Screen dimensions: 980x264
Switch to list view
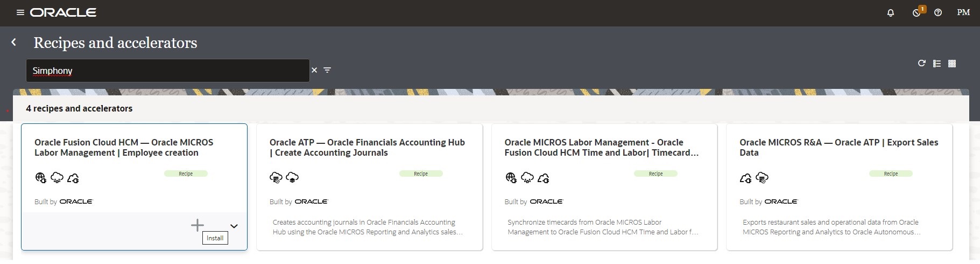(x=936, y=64)
